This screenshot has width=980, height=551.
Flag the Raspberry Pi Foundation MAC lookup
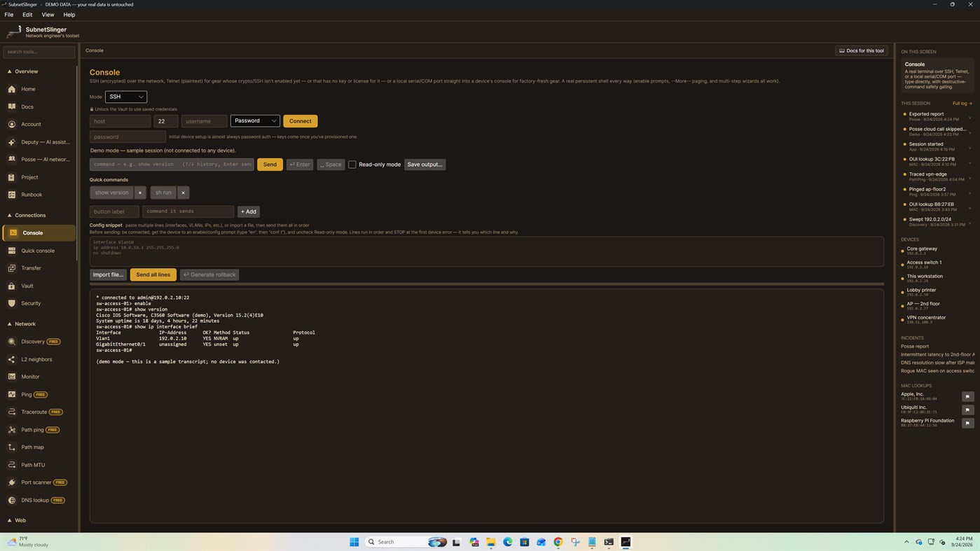point(967,423)
